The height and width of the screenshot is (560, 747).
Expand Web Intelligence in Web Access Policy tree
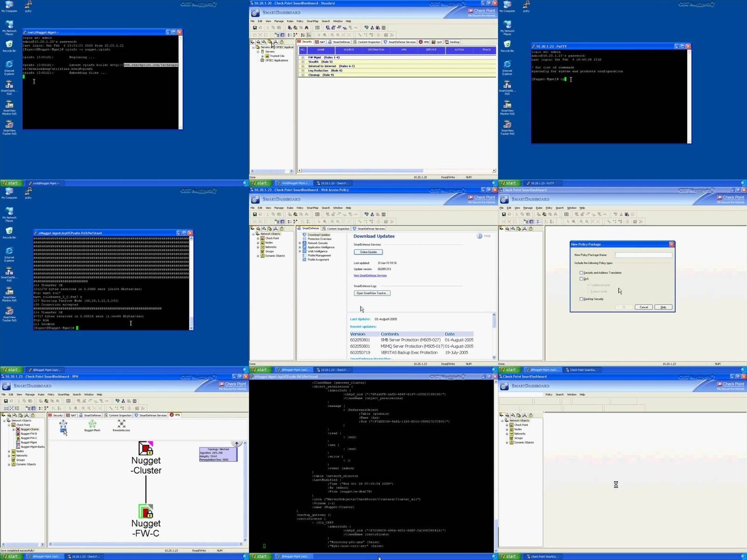(x=300, y=252)
